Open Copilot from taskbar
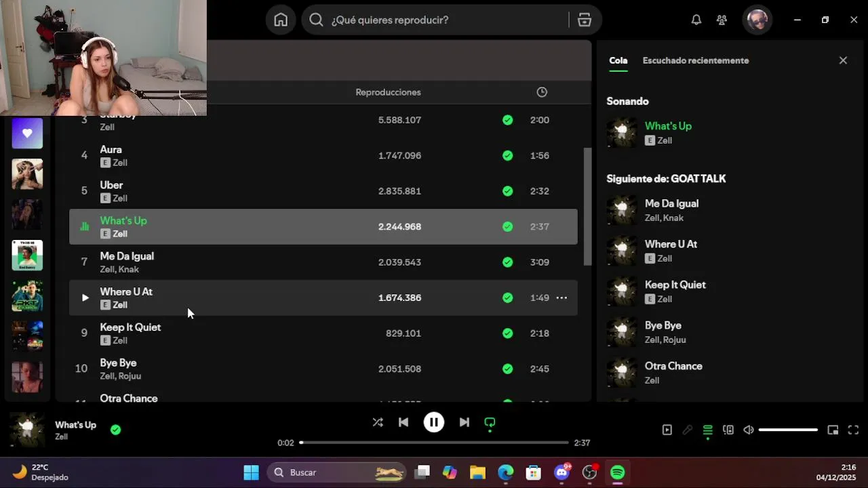The width and height of the screenshot is (868, 488). click(x=450, y=472)
